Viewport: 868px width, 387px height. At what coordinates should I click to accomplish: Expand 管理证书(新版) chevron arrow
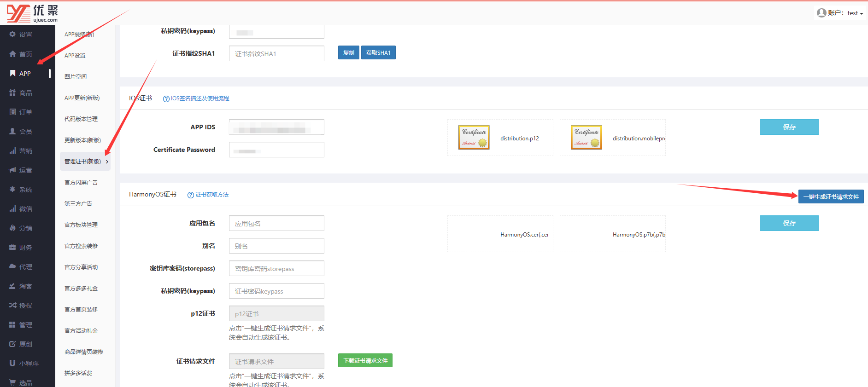point(107,162)
